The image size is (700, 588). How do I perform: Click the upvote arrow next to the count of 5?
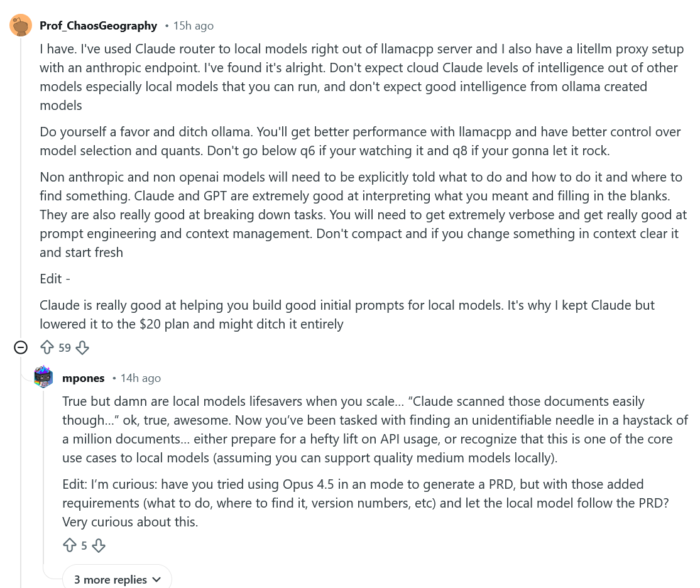tap(70, 545)
